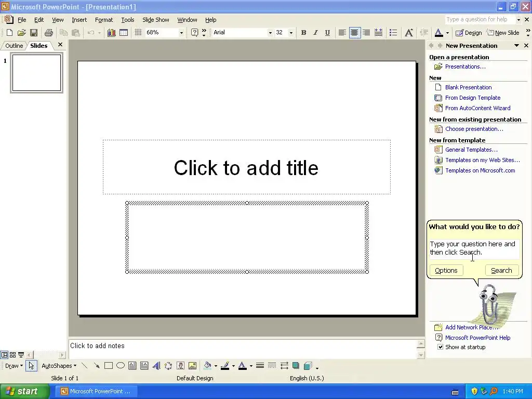Click the Office Assistant Search button
This screenshot has width=532, height=399.
pos(501,270)
